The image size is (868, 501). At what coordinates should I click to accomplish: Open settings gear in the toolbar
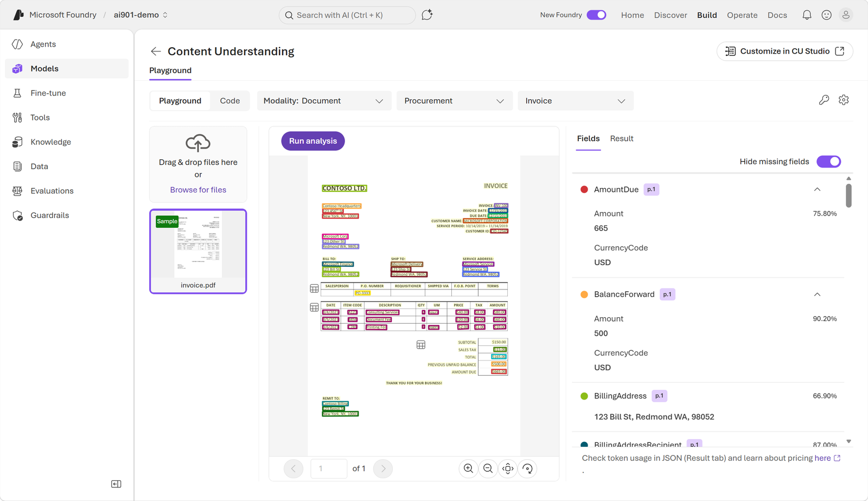[x=844, y=100]
